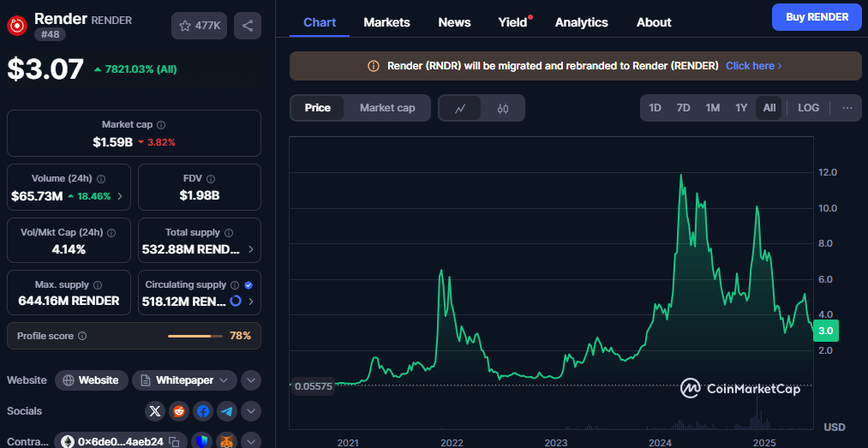The image size is (868, 448).
Task: Click the Profile score progress bar
Action: click(x=195, y=336)
